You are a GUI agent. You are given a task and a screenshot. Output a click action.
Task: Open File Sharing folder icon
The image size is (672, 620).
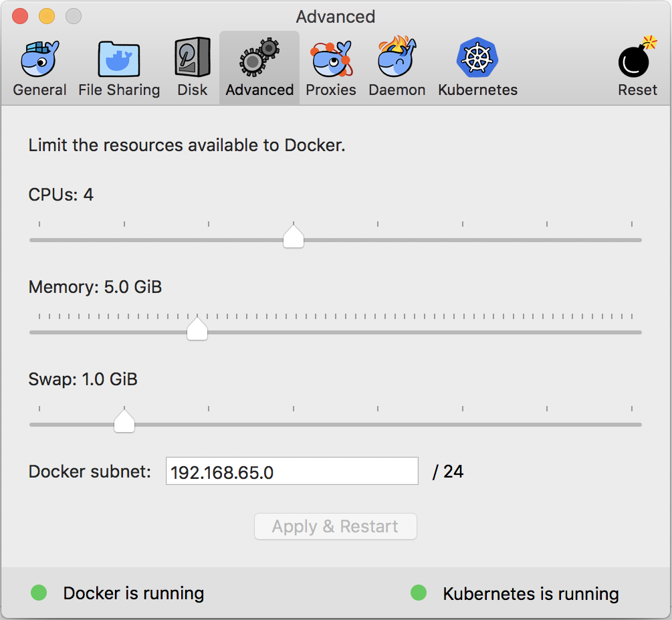[x=119, y=60]
